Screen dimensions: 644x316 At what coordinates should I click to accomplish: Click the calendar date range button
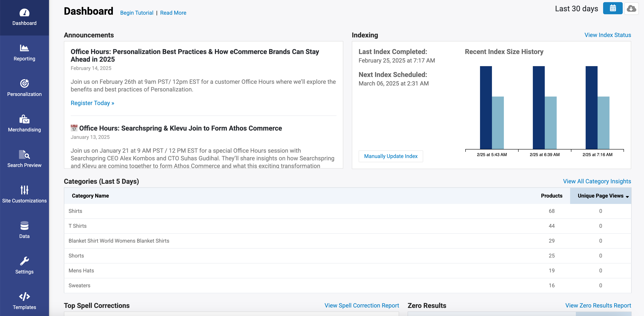[612, 9]
